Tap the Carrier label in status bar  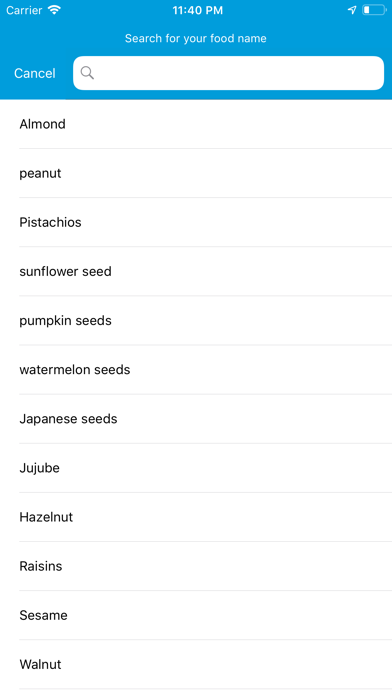point(24,10)
